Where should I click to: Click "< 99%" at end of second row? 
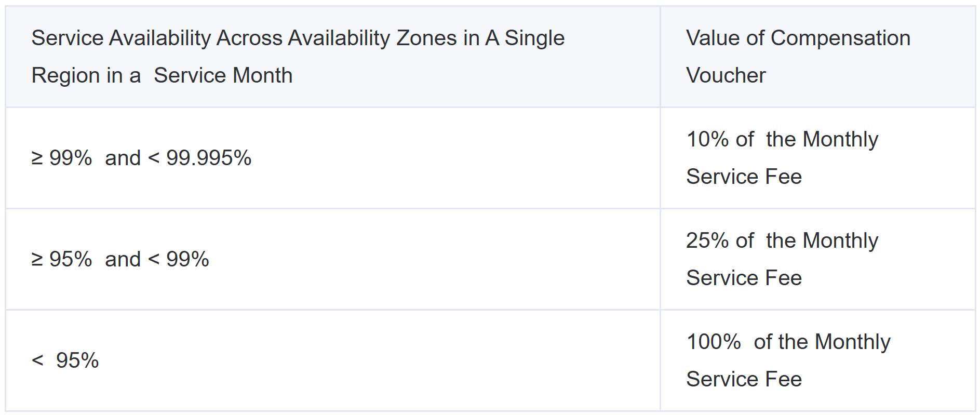tap(179, 260)
